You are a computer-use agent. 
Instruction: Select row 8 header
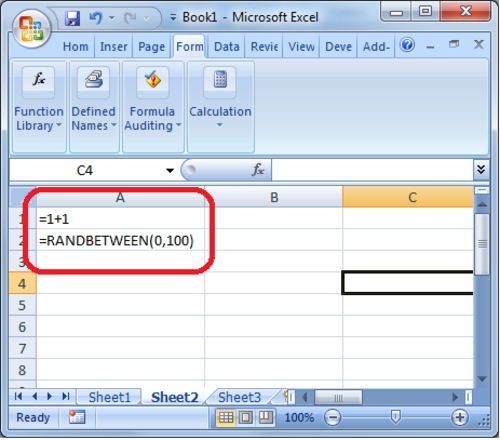22,370
